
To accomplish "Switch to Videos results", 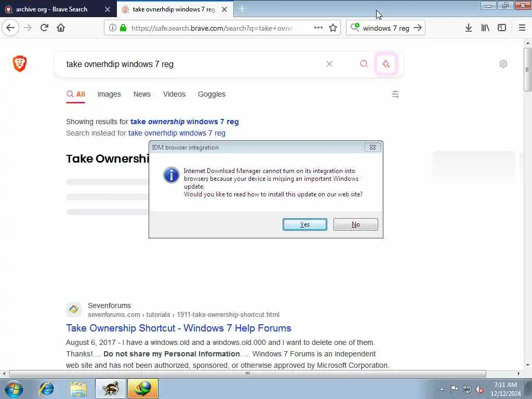I will 174,94.
